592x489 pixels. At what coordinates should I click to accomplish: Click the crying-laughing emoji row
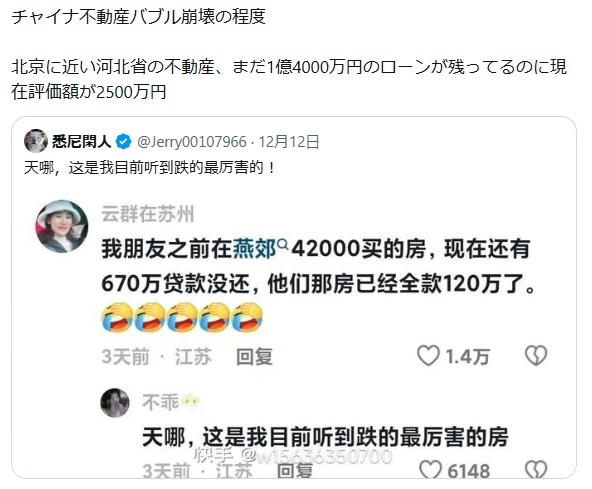click(182, 317)
